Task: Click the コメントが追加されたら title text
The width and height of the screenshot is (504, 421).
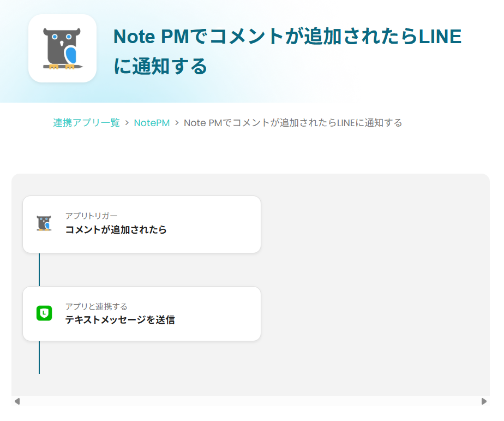Action: pyautogui.click(x=116, y=229)
